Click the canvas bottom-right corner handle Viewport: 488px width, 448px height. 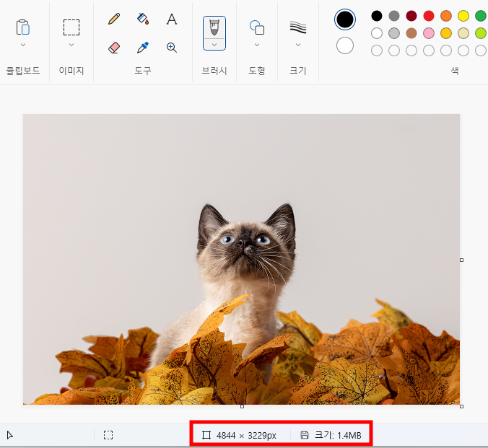461,406
